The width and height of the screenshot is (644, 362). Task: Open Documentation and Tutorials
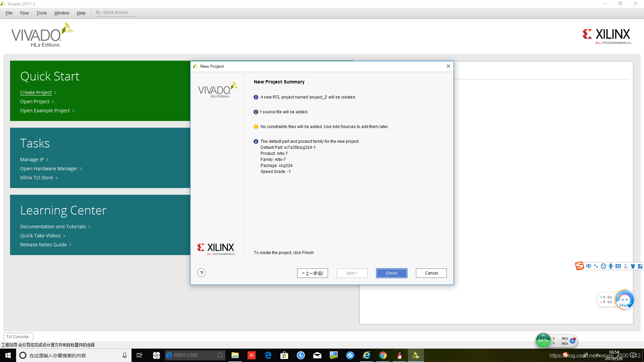point(53,227)
